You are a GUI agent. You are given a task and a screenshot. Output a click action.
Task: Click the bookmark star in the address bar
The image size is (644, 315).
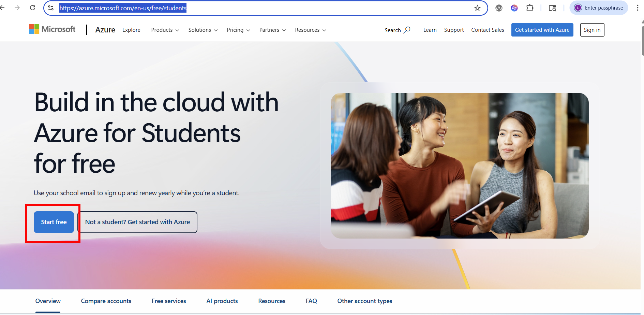click(x=477, y=8)
